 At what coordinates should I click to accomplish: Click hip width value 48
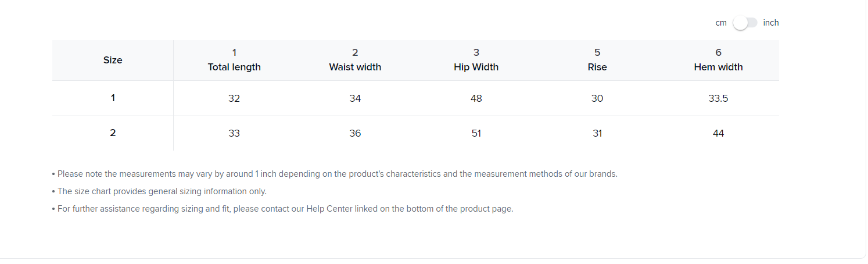476,98
